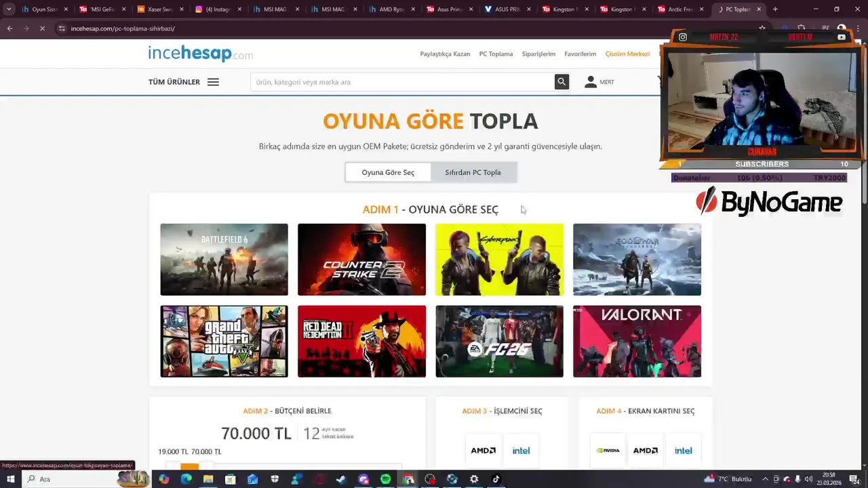
Task: Open the taskbar clock and date
Action: coord(829,479)
